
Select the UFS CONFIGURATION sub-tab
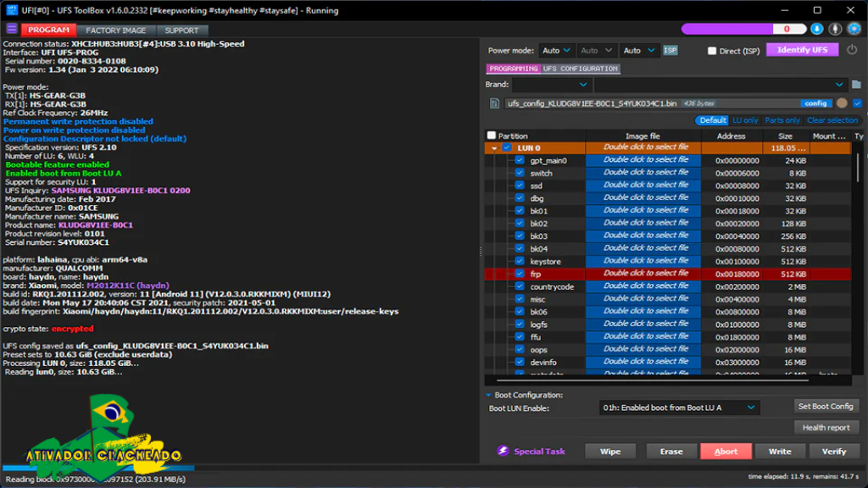(x=580, y=69)
